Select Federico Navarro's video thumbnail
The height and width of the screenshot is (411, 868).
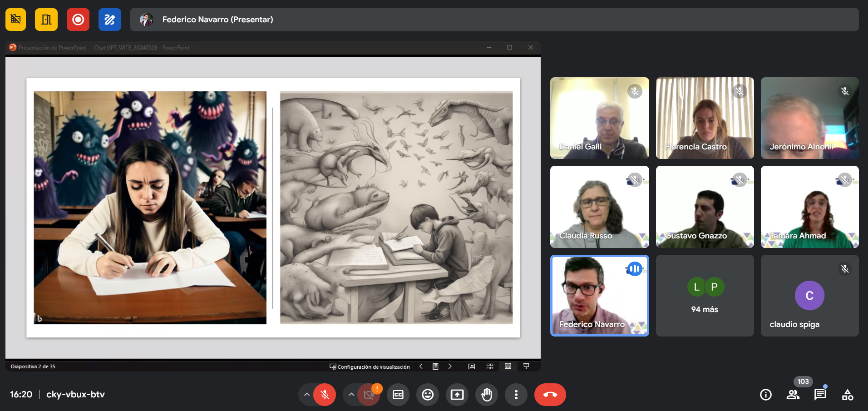pos(600,296)
